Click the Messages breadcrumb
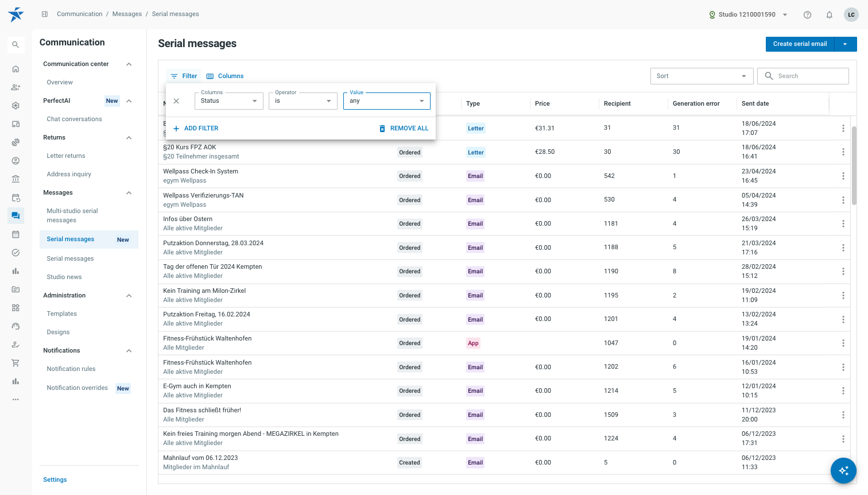 [x=127, y=14]
